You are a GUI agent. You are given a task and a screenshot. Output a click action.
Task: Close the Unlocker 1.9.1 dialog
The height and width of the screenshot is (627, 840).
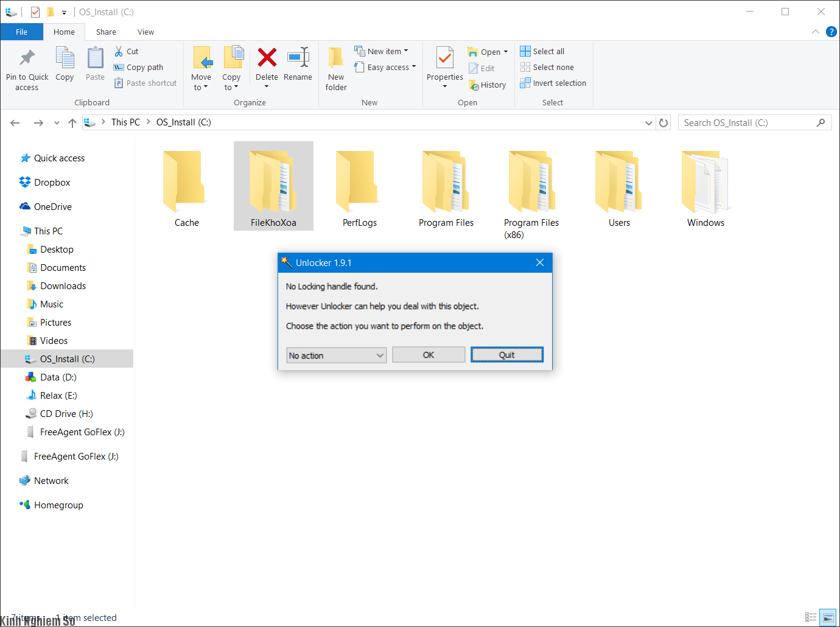point(540,262)
